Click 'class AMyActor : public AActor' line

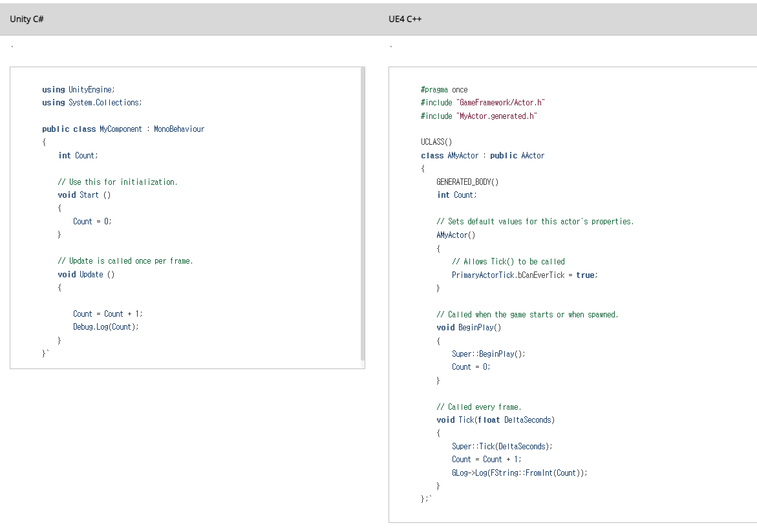483,155
